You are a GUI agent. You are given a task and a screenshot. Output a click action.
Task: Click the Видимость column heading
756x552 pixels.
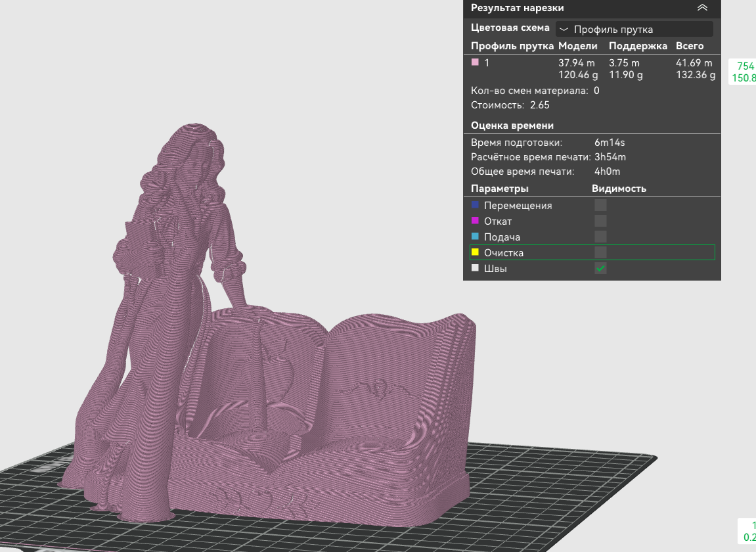(x=619, y=188)
